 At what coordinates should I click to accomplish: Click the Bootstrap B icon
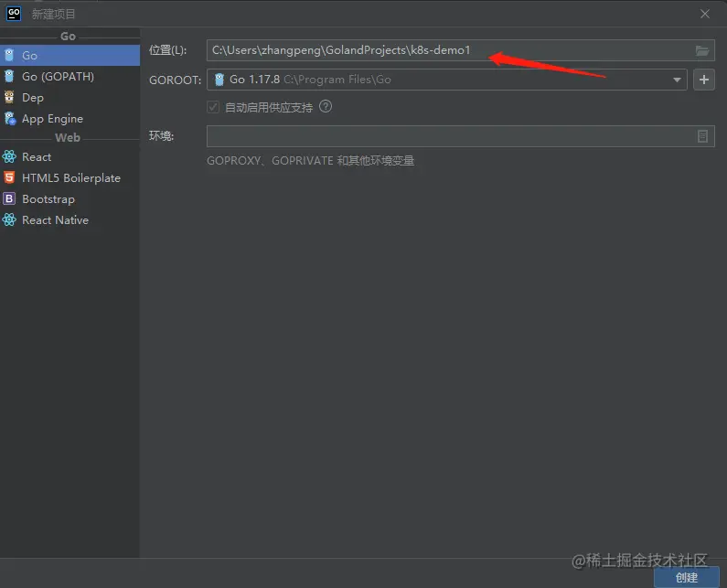click(9, 198)
